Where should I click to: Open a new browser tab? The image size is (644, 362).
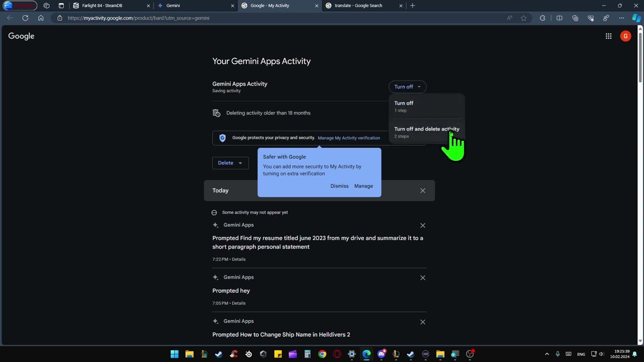click(413, 6)
